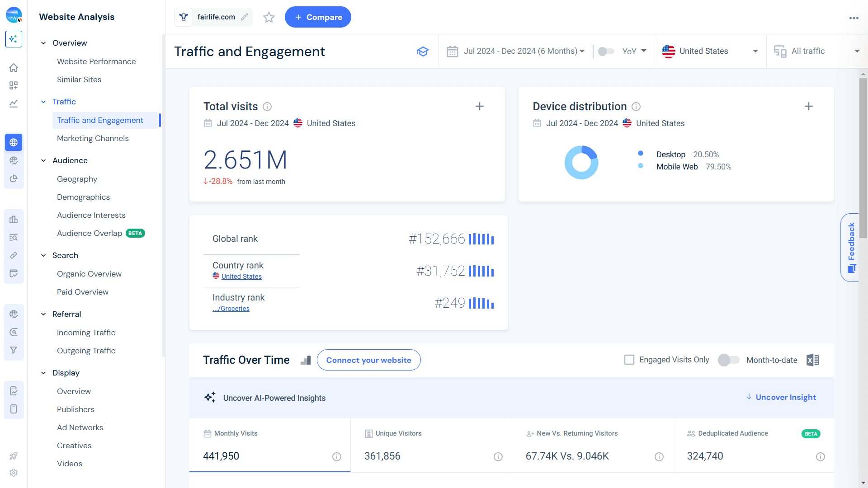Click the Connect your website button
The height and width of the screenshot is (488, 868).
368,360
